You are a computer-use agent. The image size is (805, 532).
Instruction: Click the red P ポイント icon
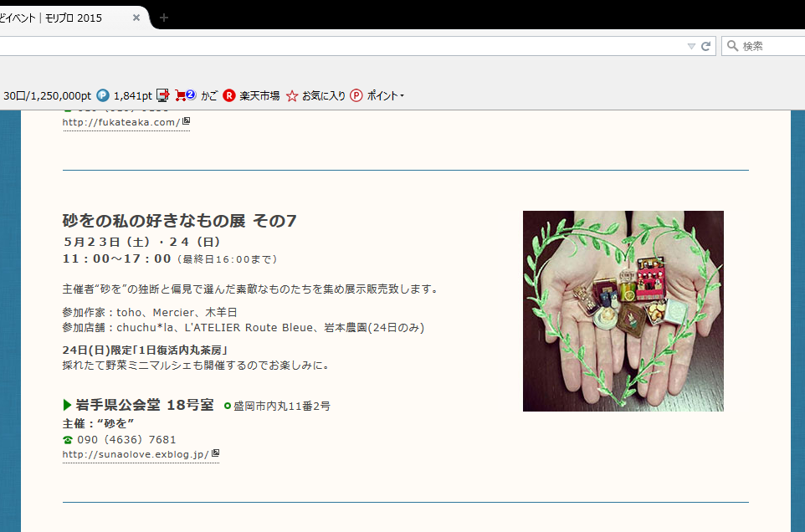(356, 95)
